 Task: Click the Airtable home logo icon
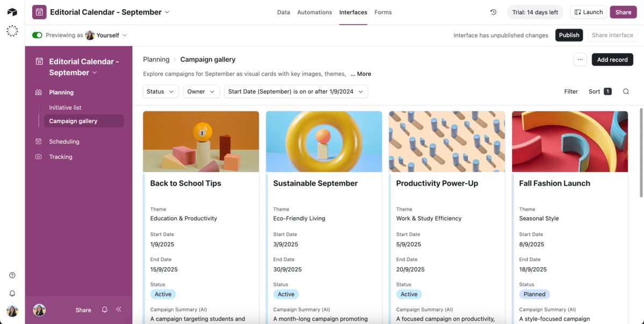(12, 12)
